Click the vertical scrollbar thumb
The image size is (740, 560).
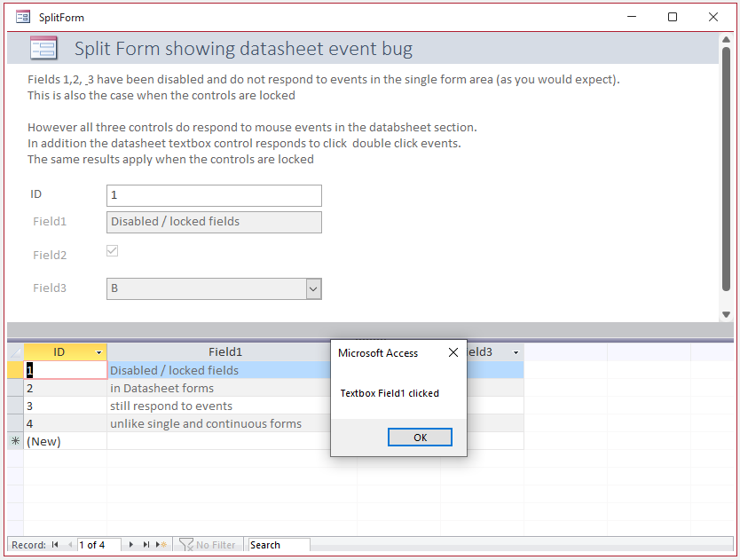tap(727, 169)
